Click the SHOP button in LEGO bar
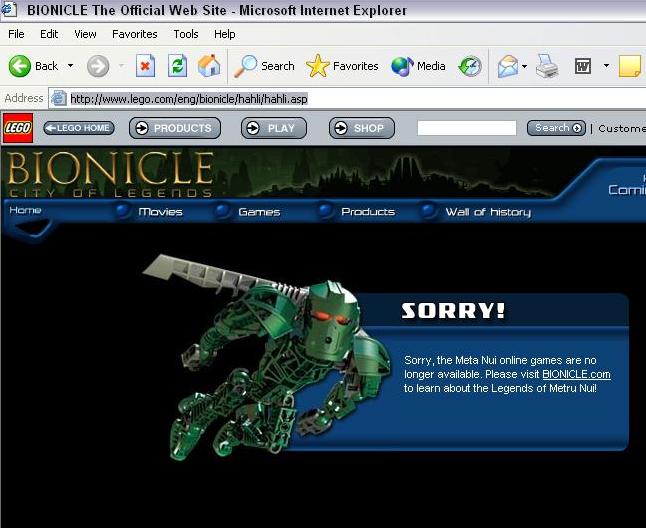 tap(362, 128)
